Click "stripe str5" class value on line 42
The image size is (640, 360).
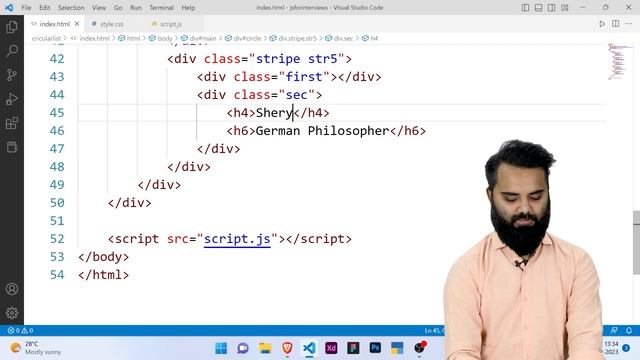coord(297,59)
